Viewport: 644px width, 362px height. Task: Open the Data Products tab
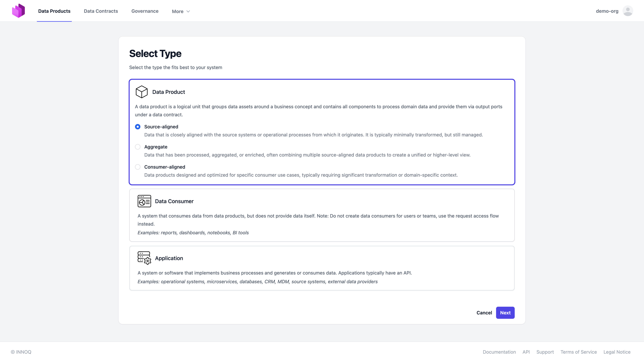pos(54,11)
